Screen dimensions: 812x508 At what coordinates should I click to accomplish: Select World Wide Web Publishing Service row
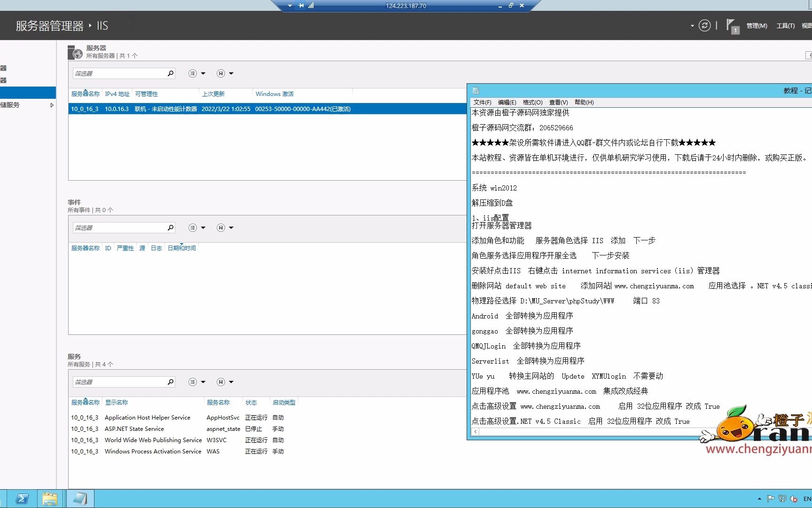click(x=267, y=440)
